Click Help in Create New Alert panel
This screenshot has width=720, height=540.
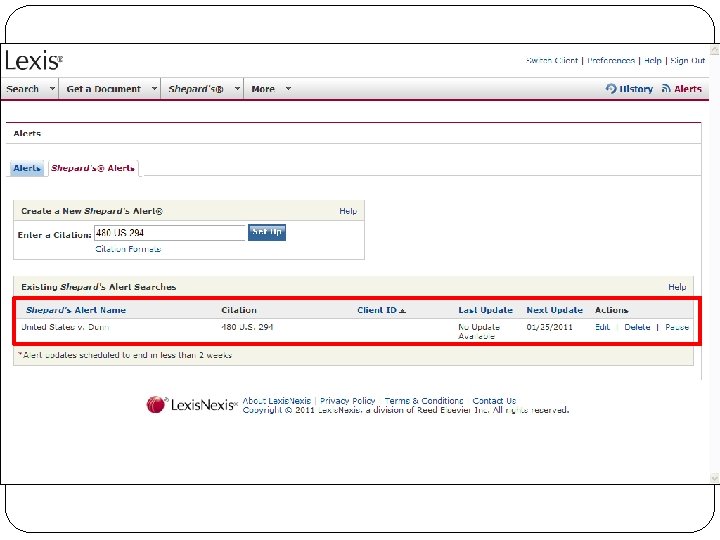(348, 211)
